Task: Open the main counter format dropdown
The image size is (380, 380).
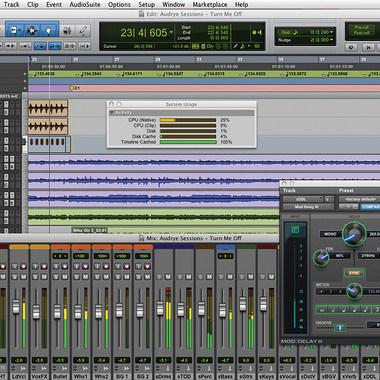Action: pyautogui.click(x=171, y=32)
